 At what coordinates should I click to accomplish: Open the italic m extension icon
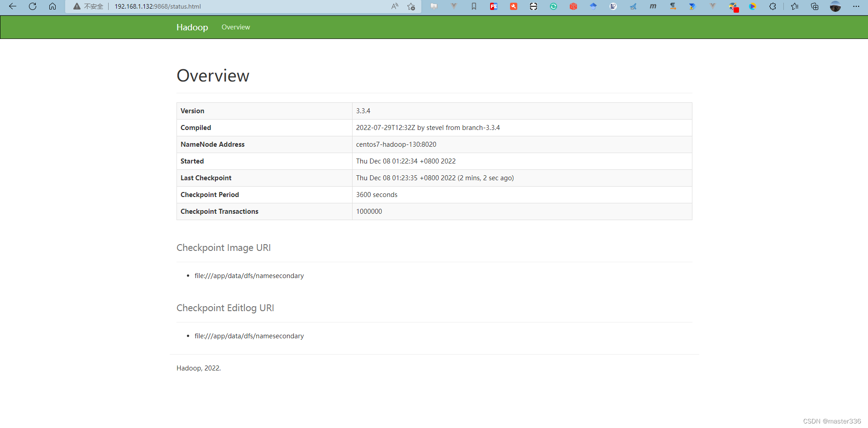click(x=653, y=6)
